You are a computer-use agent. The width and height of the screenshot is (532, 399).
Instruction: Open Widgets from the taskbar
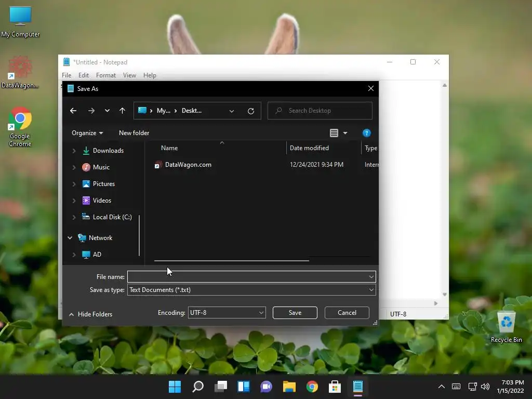click(244, 387)
